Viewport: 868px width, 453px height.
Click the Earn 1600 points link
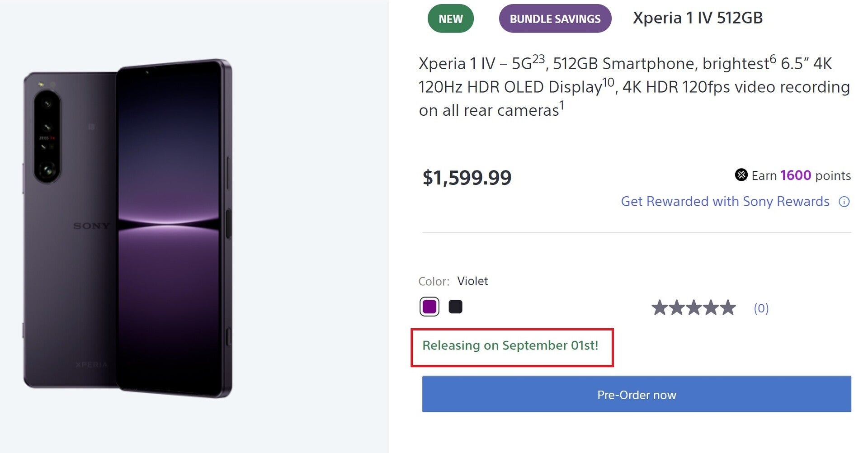pos(795,175)
